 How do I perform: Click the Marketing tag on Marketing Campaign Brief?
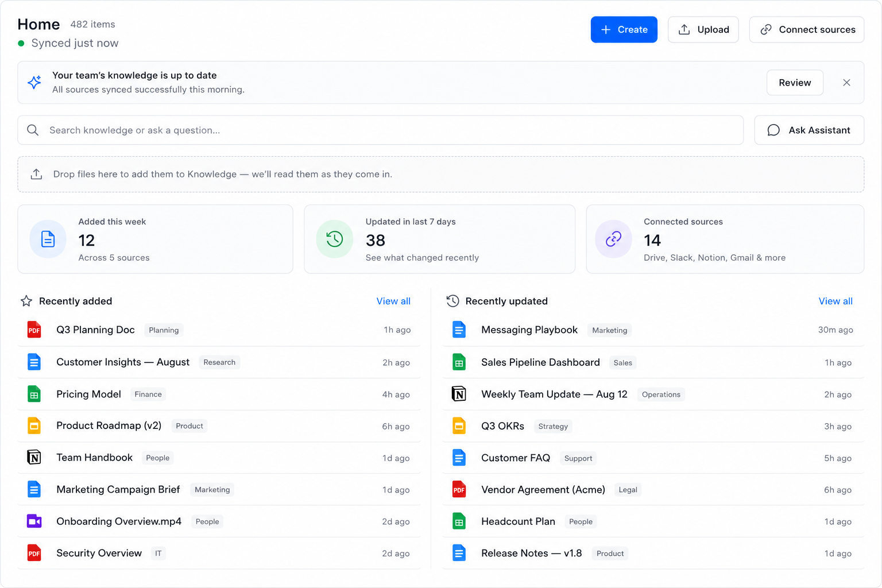click(x=212, y=490)
